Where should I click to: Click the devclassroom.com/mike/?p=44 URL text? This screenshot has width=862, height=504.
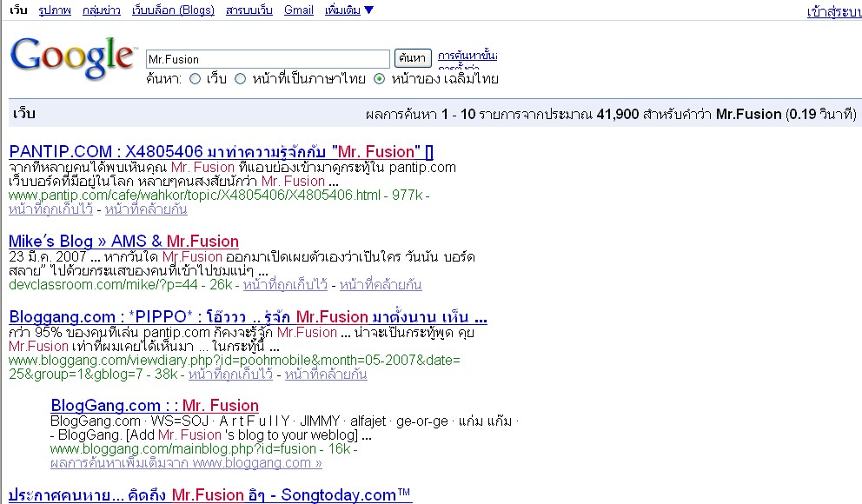click(x=103, y=285)
